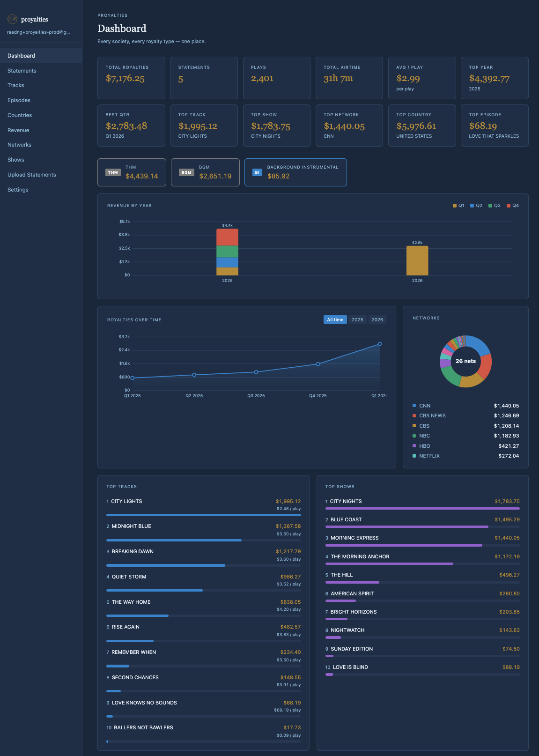The width and height of the screenshot is (539, 756).
Task: Open the Revenue section
Action: coord(41,130)
